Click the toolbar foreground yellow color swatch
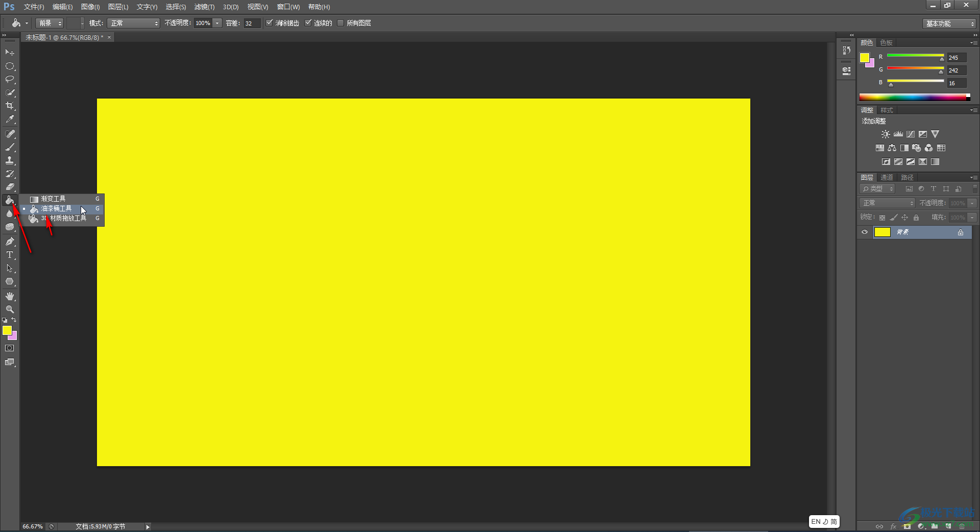This screenshot has height=532, width=980. (x=7, y=330)
